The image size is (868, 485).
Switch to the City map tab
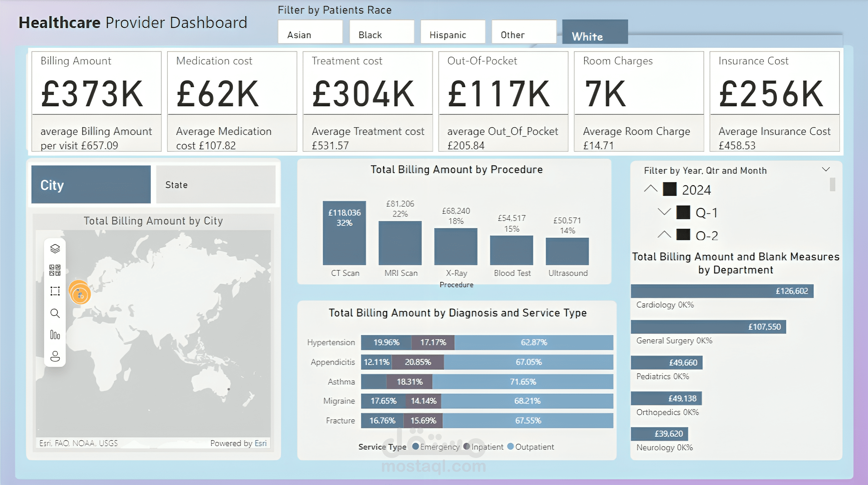[91, 184]
